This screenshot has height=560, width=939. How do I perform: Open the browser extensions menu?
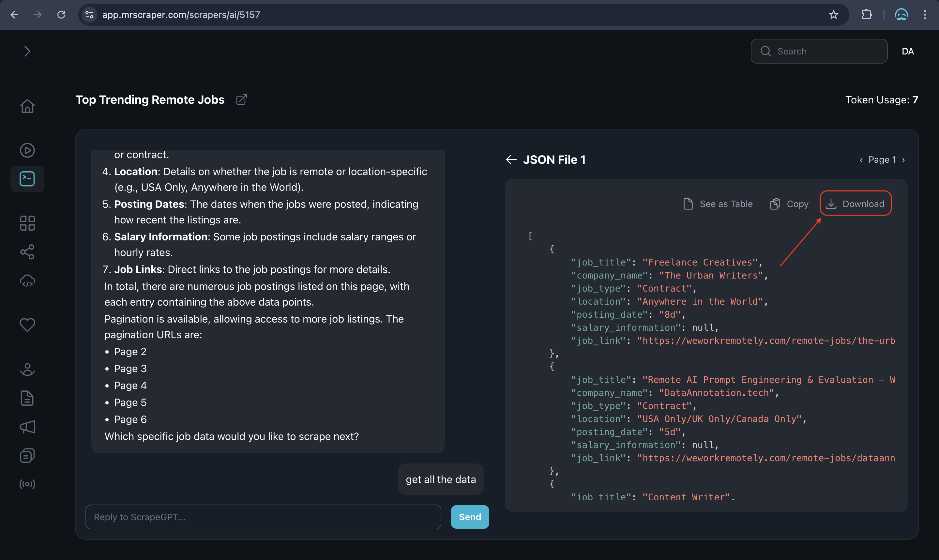[x=867, y=15]
